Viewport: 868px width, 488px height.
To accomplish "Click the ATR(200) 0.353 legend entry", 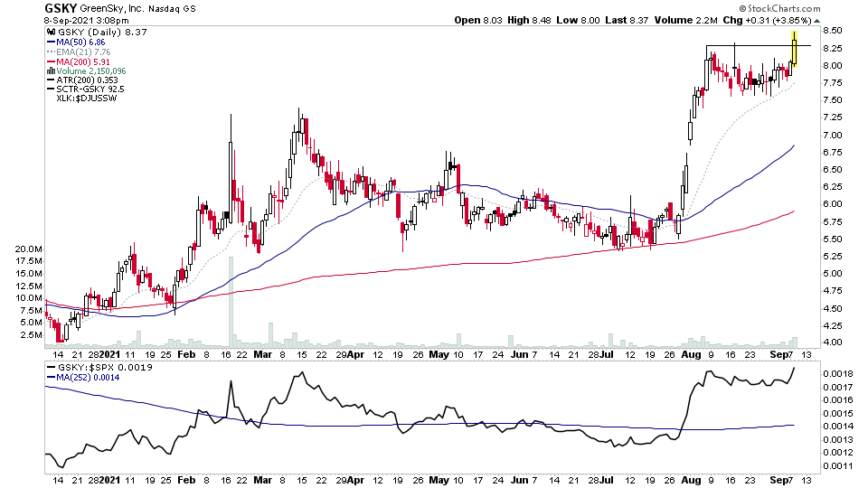I will tap(87, 80).
